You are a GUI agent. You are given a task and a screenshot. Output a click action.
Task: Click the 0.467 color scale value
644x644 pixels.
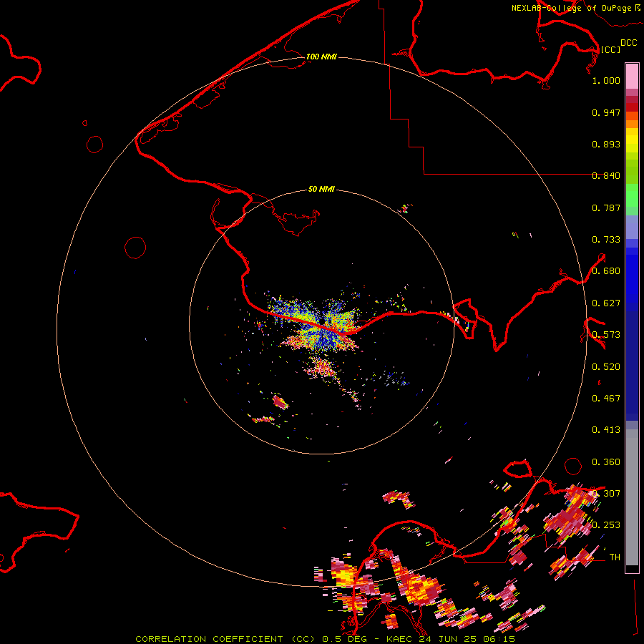[606, 399]
